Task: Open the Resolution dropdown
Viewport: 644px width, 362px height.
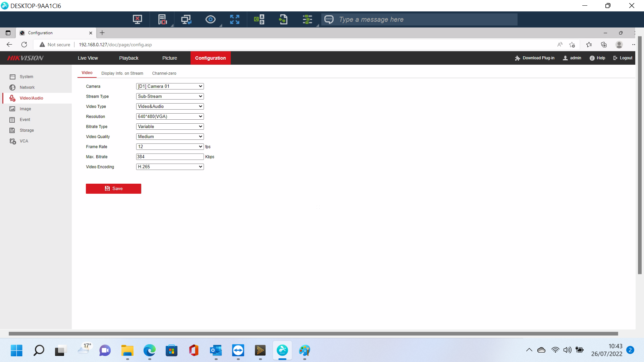Action: (x=170, y=117)
